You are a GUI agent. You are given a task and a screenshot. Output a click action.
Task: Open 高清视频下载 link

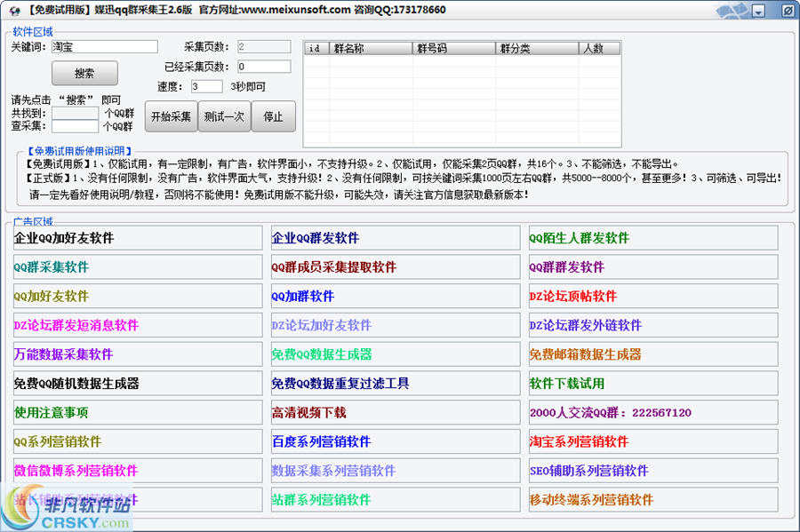(396, 412)
